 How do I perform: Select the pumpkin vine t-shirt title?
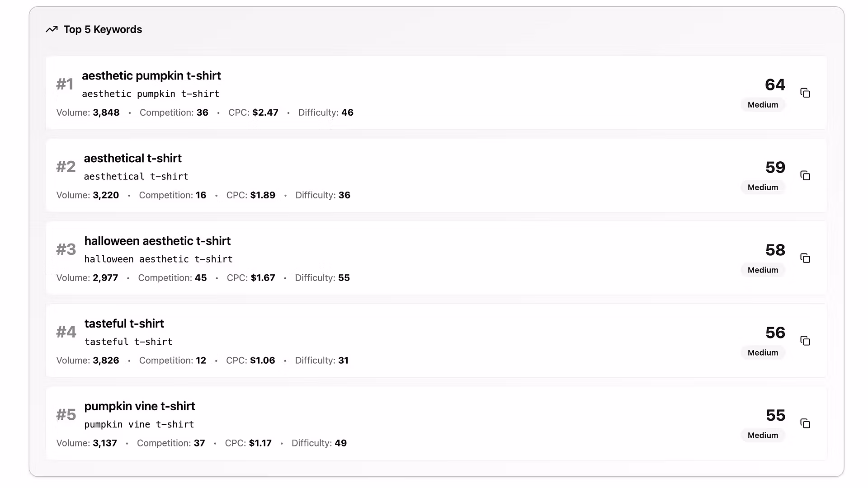click(140, 406)
